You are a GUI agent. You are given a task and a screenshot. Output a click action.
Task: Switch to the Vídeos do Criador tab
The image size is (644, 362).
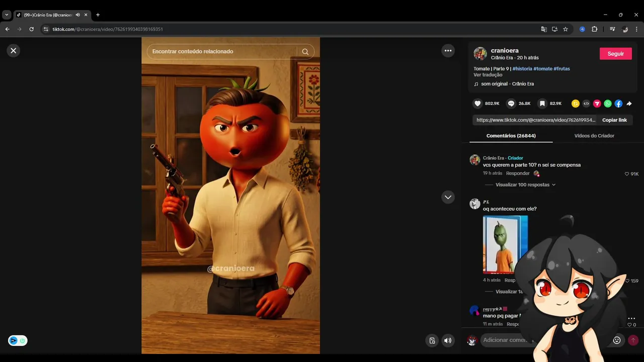[x=594, y=136]
